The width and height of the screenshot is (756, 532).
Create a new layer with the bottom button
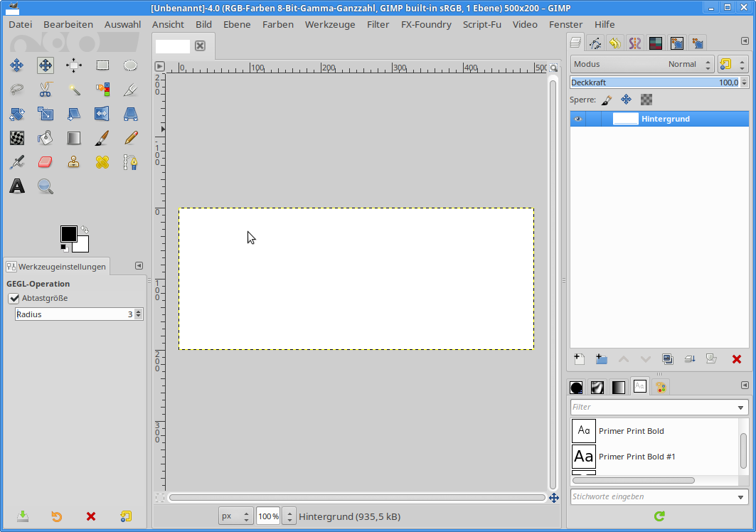(579, 359)
